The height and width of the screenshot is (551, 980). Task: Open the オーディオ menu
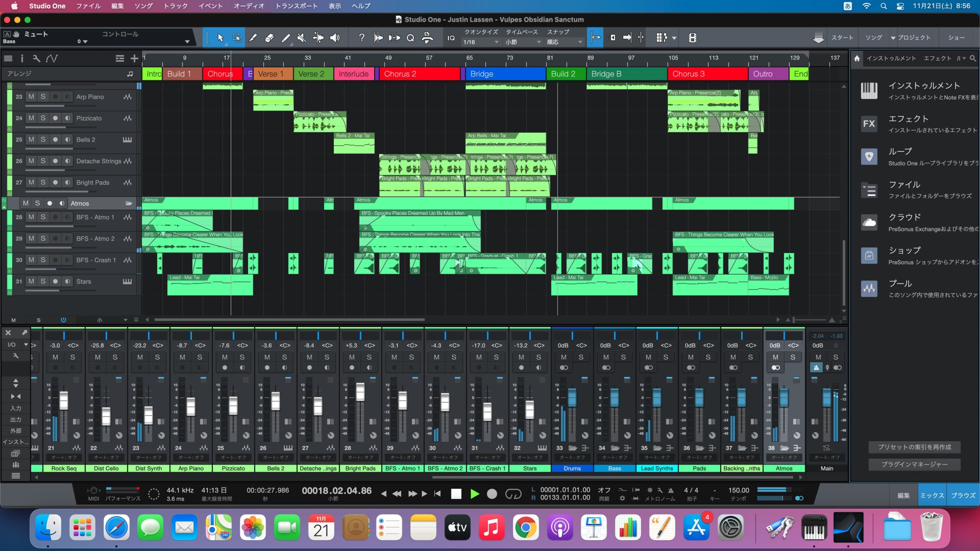[249, 6]
